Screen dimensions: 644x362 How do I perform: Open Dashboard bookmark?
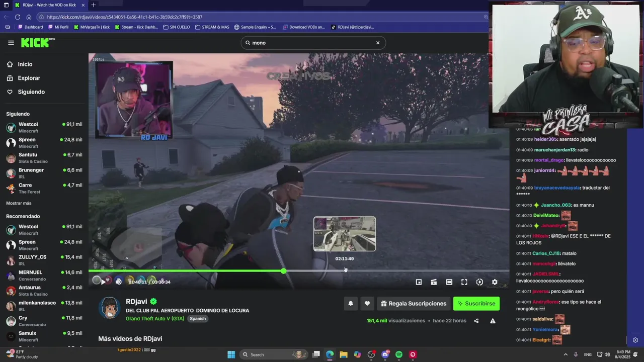(x=30, y=27)
